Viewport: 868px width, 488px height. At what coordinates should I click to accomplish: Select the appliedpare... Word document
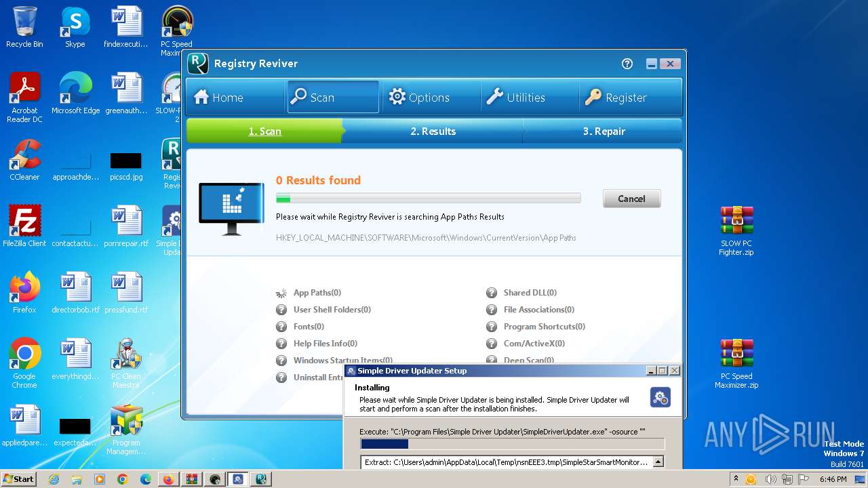point(24,426)
